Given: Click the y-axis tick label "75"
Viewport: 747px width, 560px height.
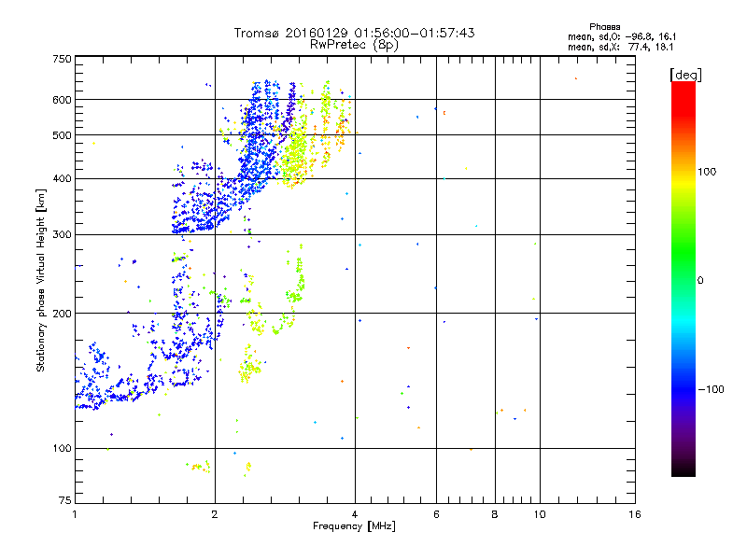Looking at the screenshot, I should pyautogui.click(x=65, y=500).
